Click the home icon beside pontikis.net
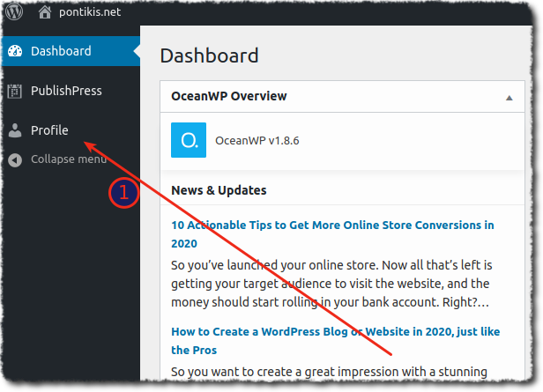543x392 pixels. [x=45, y=12]
